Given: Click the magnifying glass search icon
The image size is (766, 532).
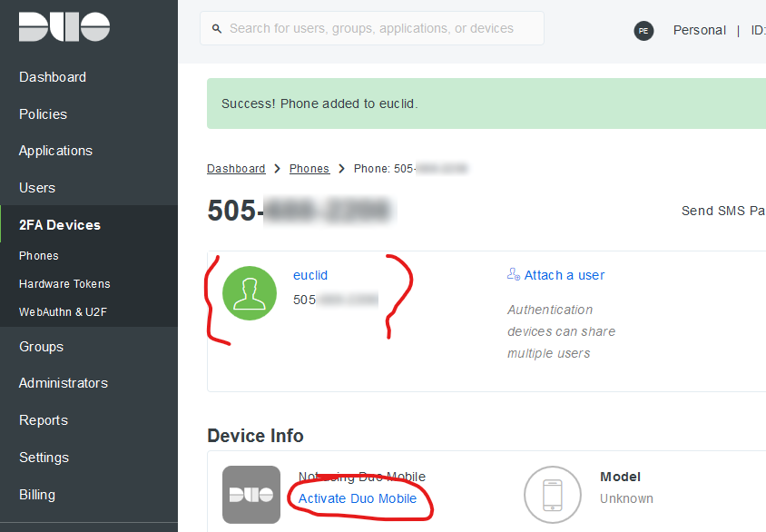Looking at the screenshot, I should (215, 28).
